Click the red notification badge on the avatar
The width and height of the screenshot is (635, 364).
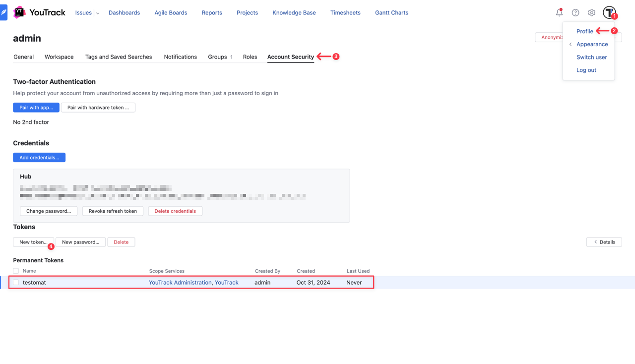[615, 16]
